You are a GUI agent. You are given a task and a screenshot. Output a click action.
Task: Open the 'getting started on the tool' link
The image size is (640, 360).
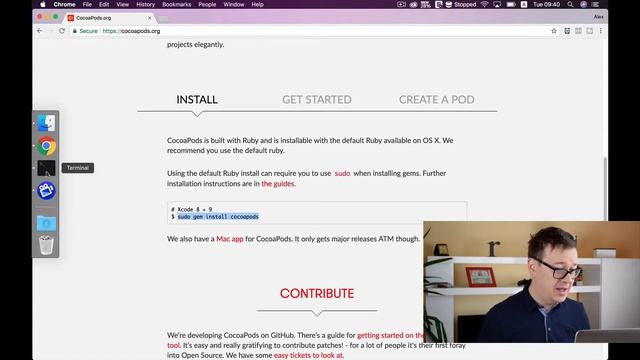pos(390,335)
